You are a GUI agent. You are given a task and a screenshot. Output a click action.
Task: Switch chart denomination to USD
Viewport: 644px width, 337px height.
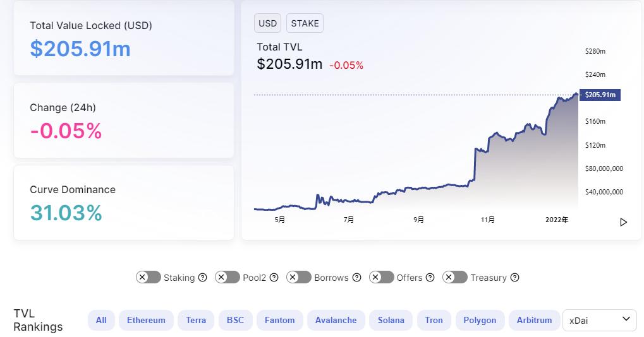click(x=267, y=23)
